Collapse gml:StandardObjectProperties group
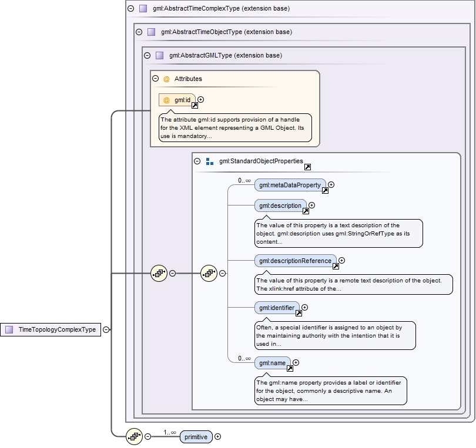 197,161
